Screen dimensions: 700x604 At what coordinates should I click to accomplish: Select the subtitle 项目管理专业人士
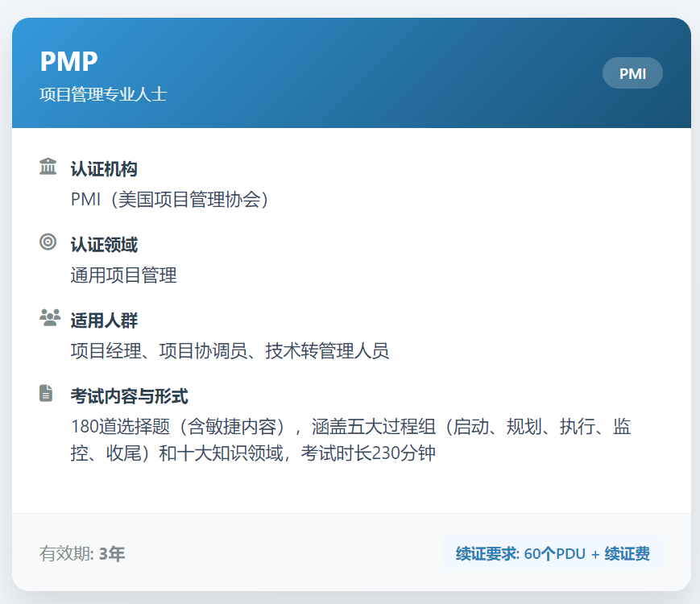coord(103,94)
